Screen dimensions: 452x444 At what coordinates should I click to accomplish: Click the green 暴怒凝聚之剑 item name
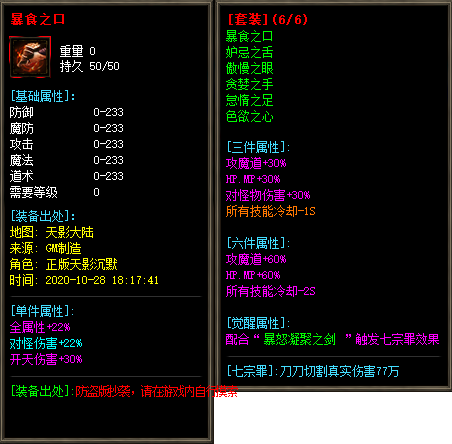[299, 339]
